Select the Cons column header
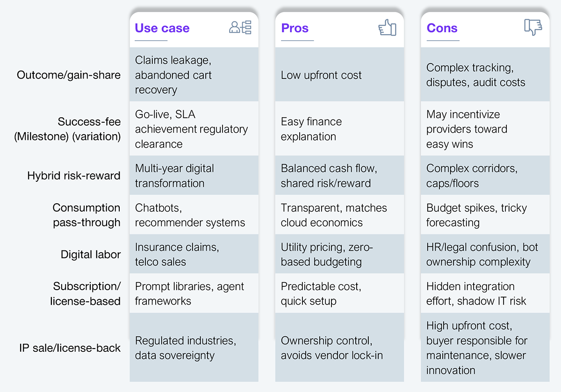The image size is (561, 392). point(442,28)
